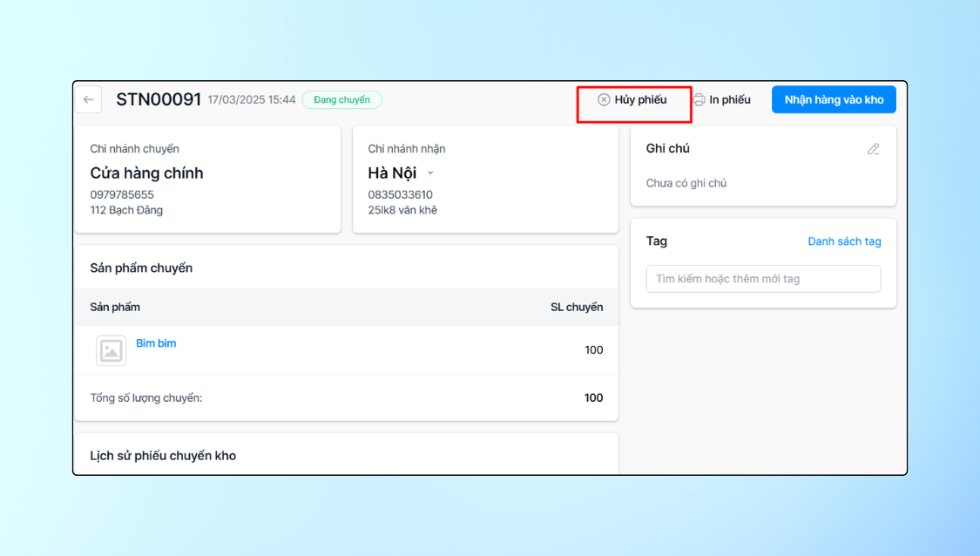Click the phone number 0835033610
Screen dimensions: 980x556
pos(400,195)
